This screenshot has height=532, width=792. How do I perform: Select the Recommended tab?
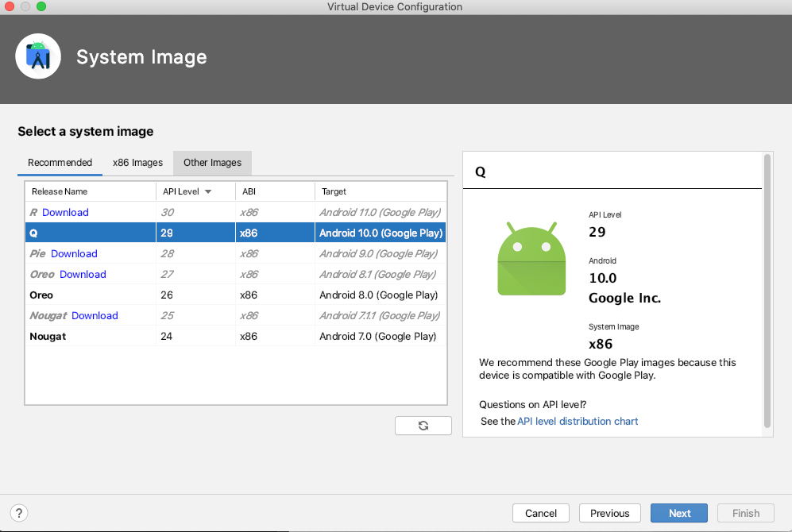(60, 163)
